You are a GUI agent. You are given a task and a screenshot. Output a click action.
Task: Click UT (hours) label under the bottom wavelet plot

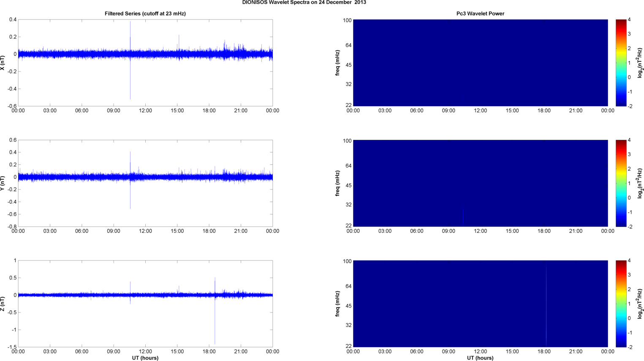point(480,358)
